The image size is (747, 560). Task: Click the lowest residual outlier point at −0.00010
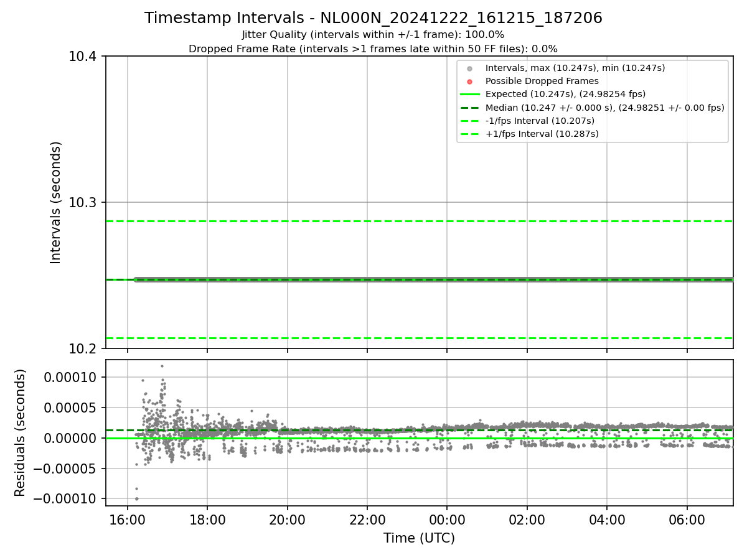tap(137, 498)
